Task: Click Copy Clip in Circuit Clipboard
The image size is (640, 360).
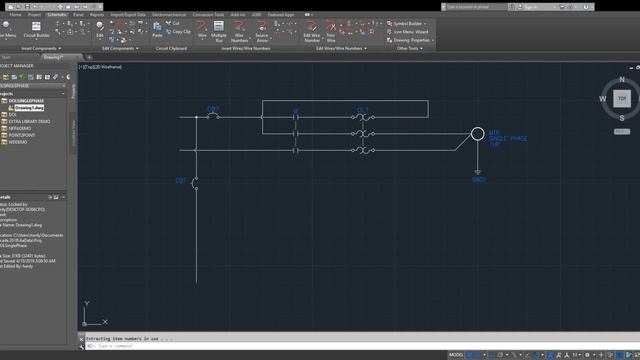Action: pyautogui.click(x=178, y=31)
